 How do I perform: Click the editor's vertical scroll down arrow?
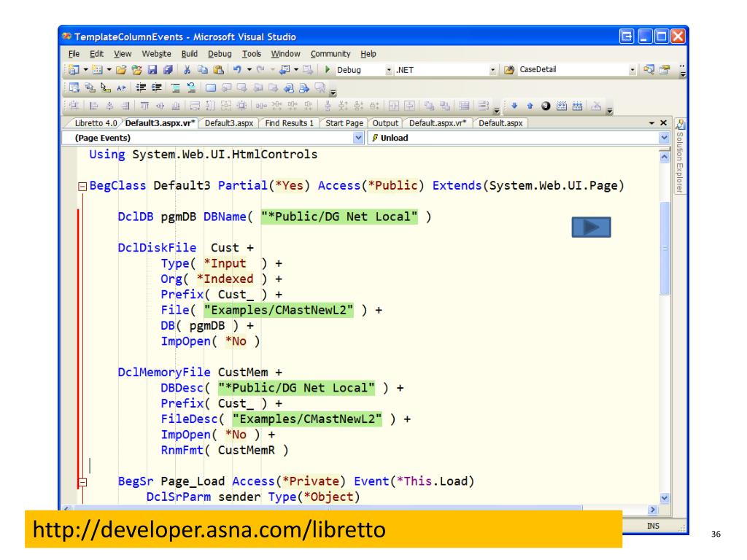(x=665, y=498)
